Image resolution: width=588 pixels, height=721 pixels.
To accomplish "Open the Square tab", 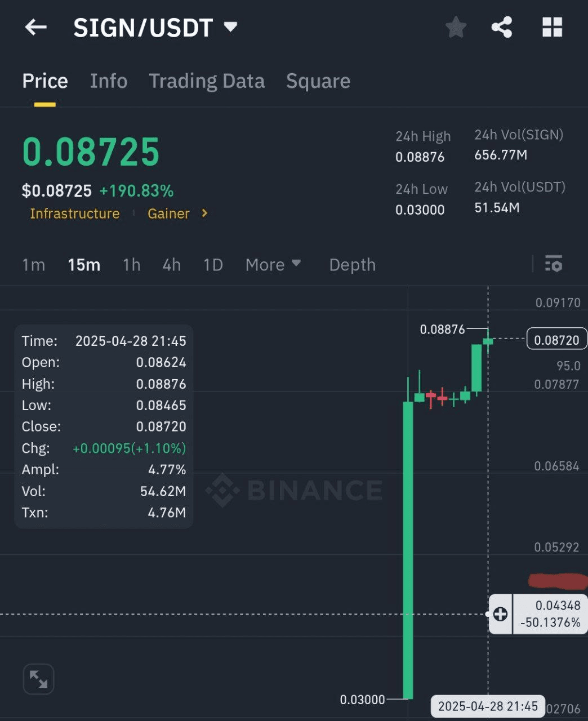I will [318, 81].
